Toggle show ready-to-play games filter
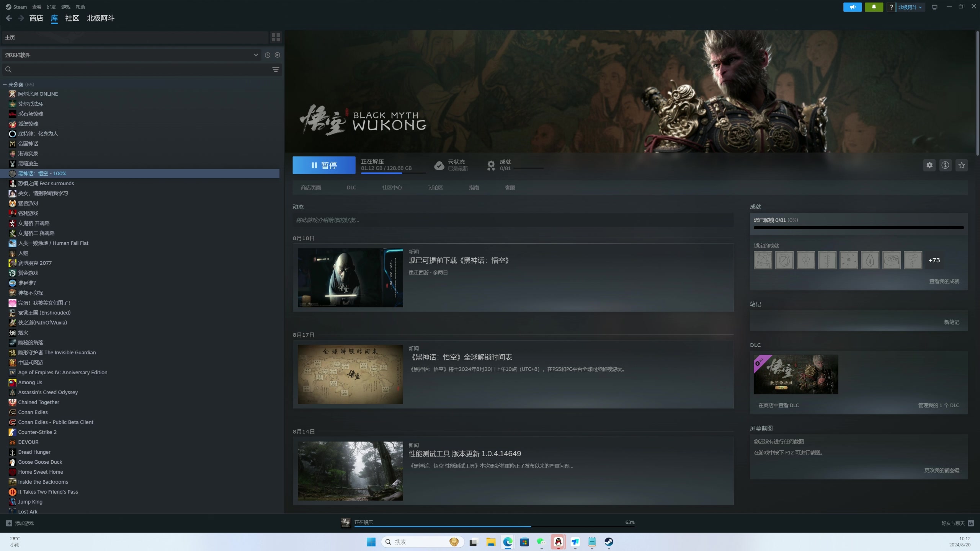The image size is (980, 551). point(277,55)
